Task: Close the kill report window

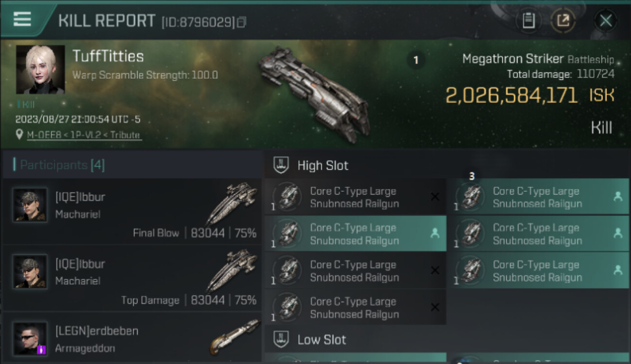Action: click(x=605, y=20)
